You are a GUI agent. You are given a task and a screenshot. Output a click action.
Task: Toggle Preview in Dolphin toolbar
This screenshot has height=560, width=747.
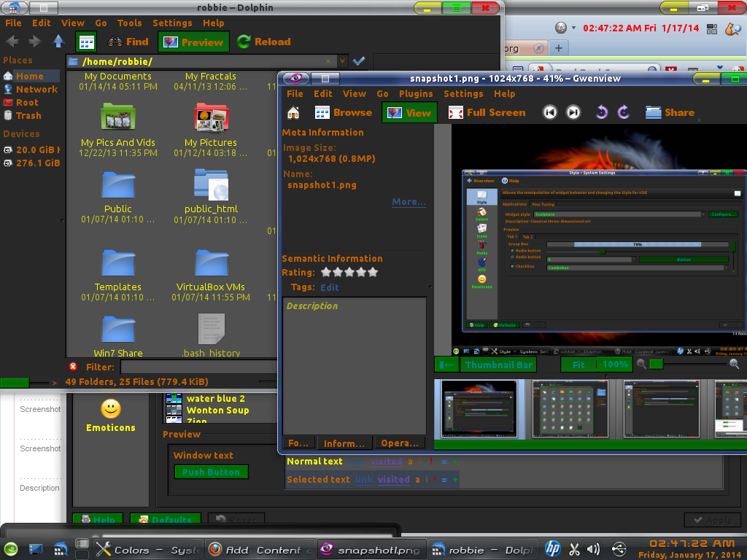pyautogui.click(x=193, y=42)
